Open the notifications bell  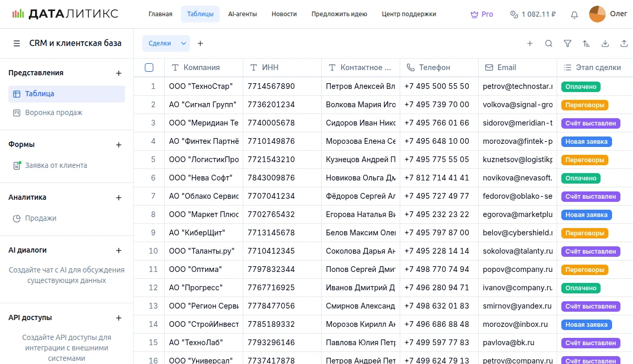[x=574, y=15]
